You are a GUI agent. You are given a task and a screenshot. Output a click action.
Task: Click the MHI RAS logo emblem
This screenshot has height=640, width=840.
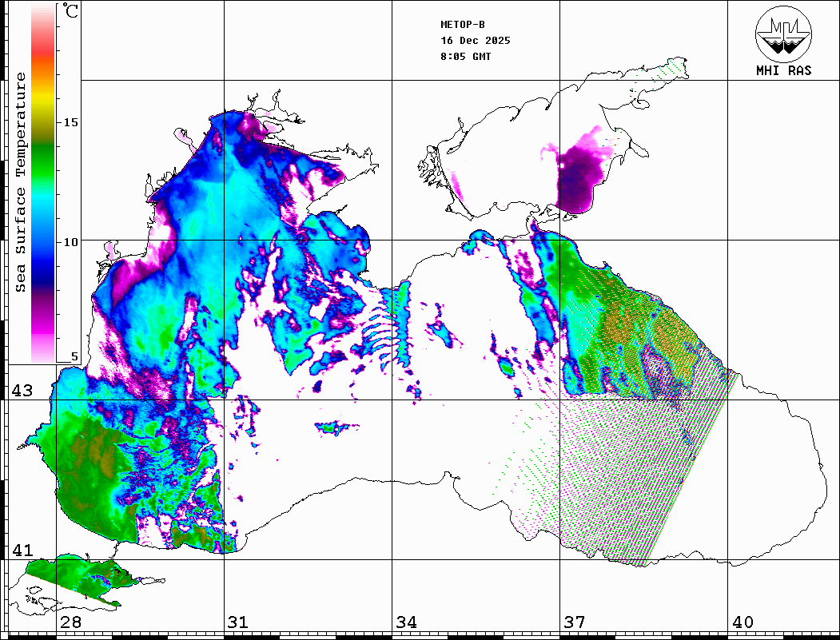782,34
